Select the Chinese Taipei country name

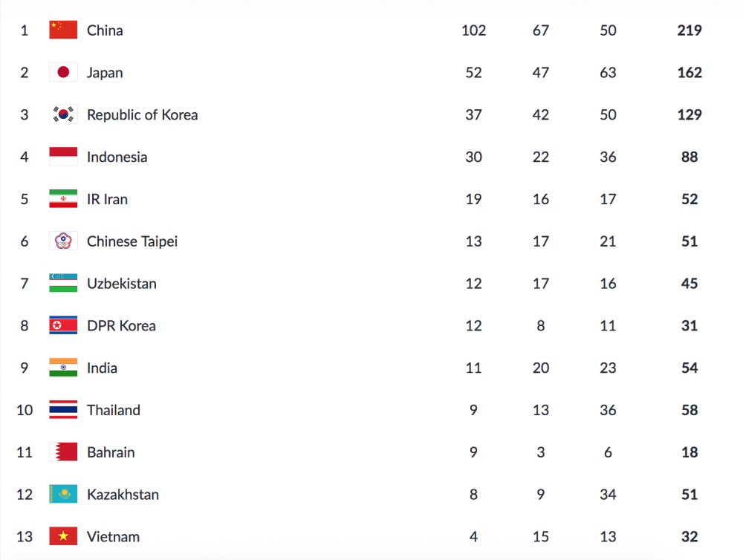pos(132,241)
